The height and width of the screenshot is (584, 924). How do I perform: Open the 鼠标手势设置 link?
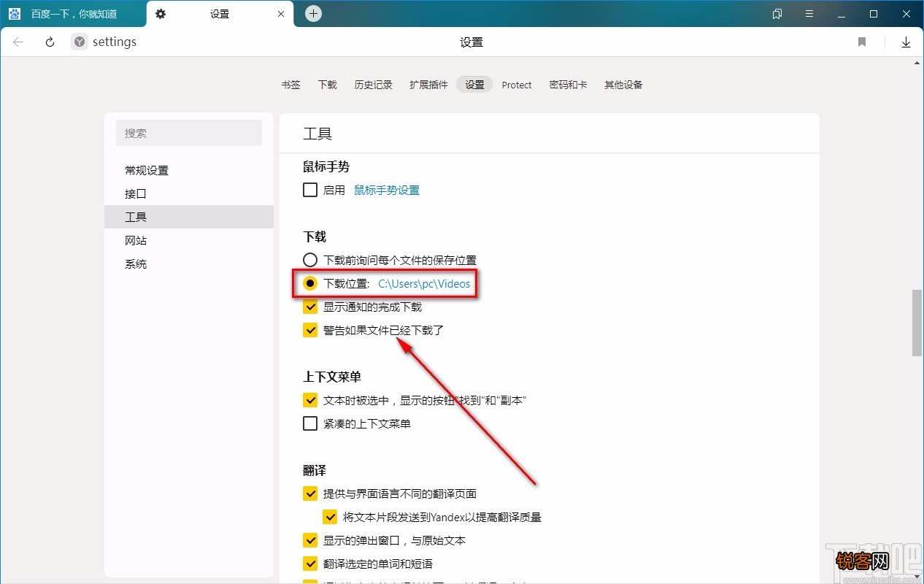click(387, 190)
